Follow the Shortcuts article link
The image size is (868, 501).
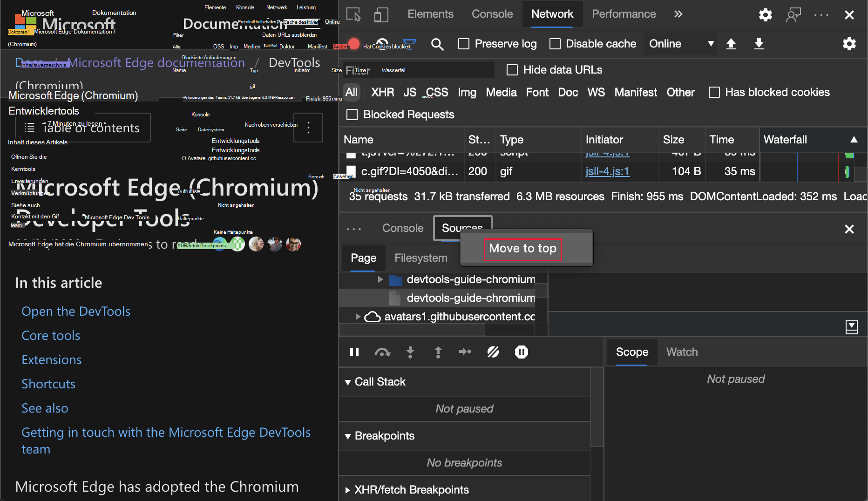(48, 384)
